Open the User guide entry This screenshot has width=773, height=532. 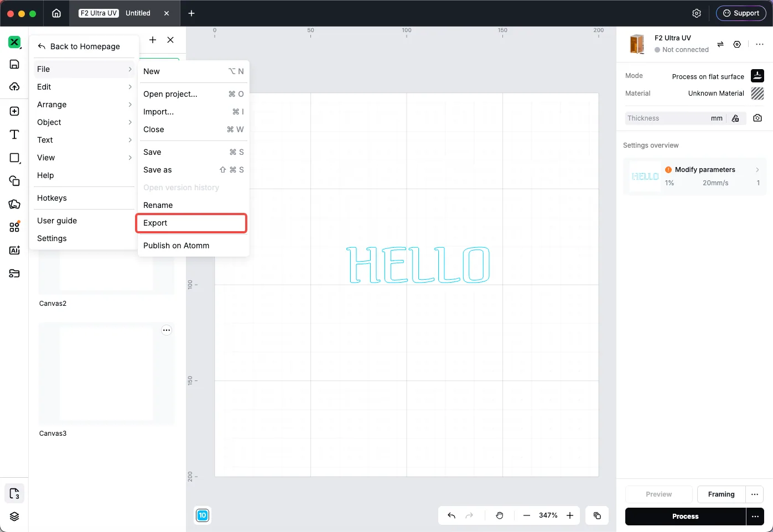(x=84, y=221)
